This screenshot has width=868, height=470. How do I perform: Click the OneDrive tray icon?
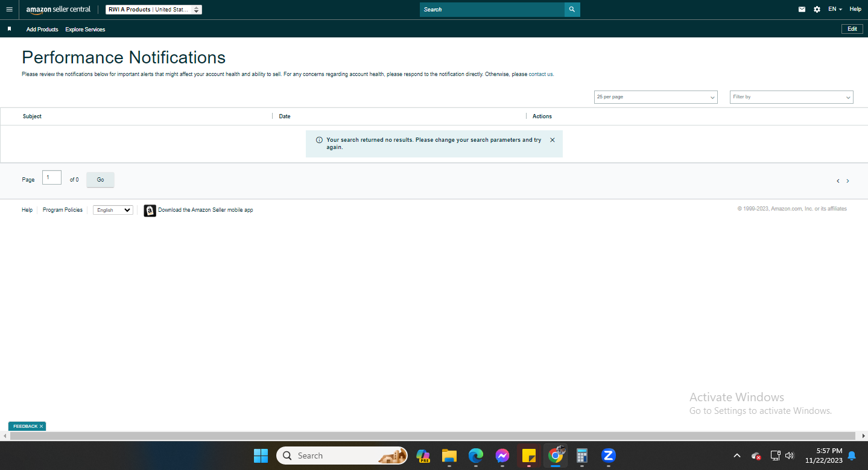pos(756,456)
